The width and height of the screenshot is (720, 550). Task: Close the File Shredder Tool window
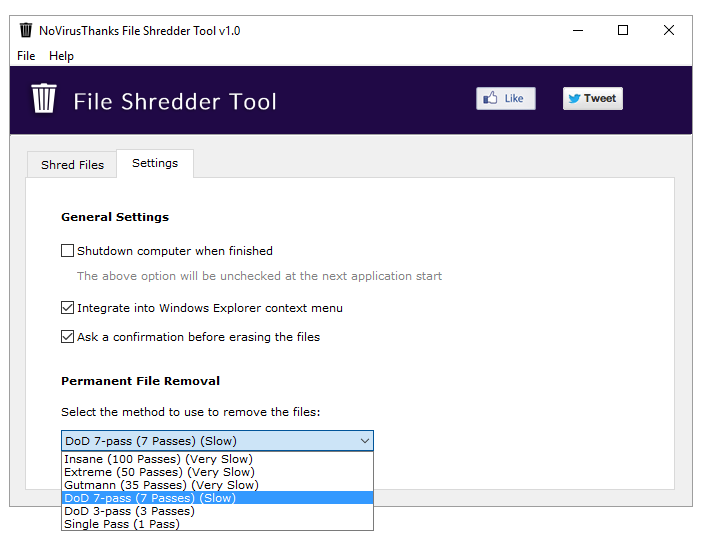[669, 30]
